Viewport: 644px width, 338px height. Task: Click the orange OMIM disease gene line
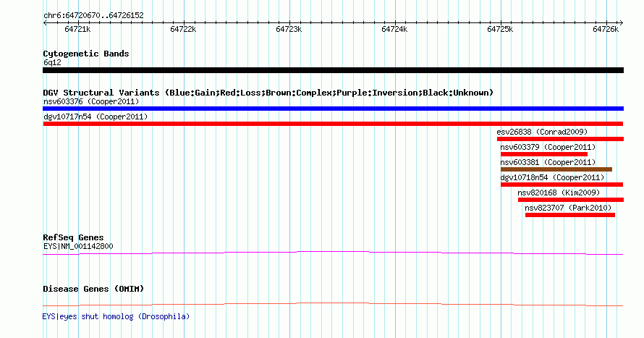pos(333,304)
